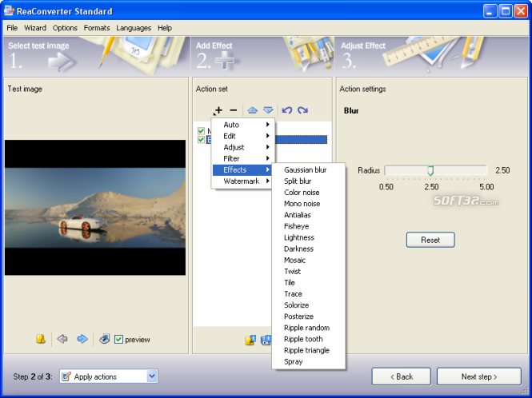Redo the last action set change

[x=302, y=110]
